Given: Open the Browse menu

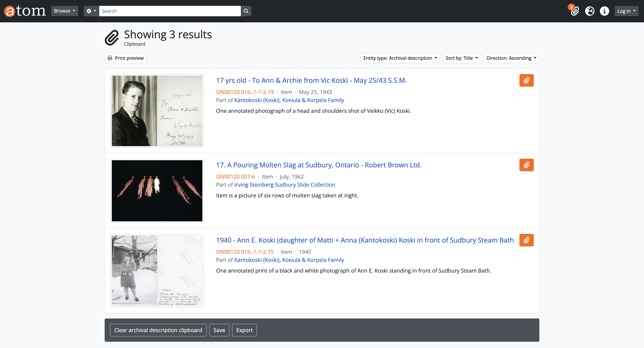Looking at the screenshot, I should pos(64,11).
